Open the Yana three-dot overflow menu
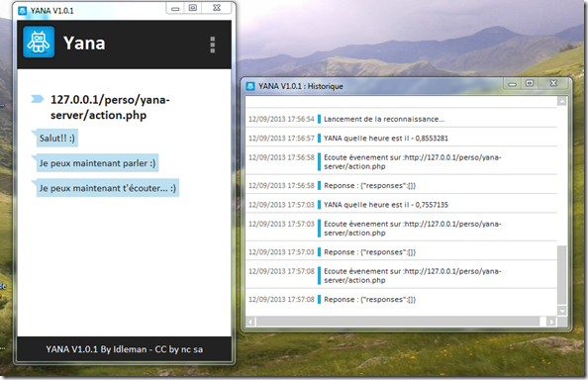This screenshot has width=588, height=380. (x=213, y=45)
